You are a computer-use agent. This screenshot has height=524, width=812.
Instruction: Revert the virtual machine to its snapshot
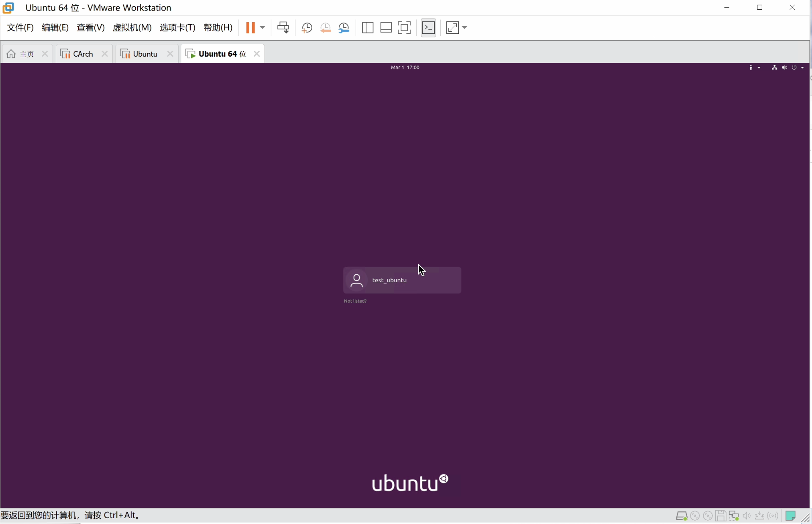(325, 28)
